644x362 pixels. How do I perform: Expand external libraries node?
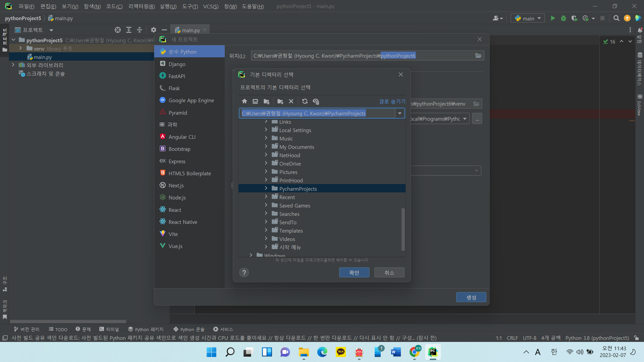(13, 65)
